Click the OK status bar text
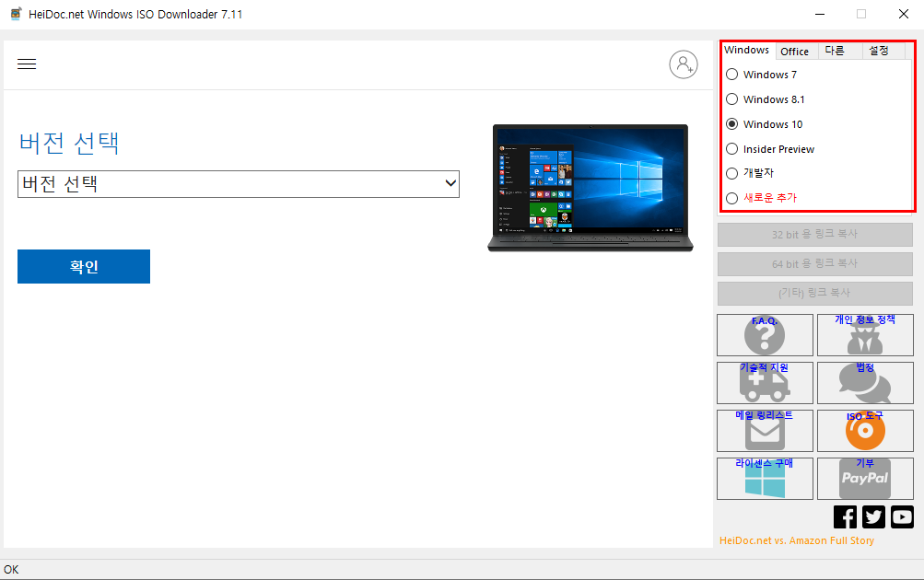 coord(11,569)
